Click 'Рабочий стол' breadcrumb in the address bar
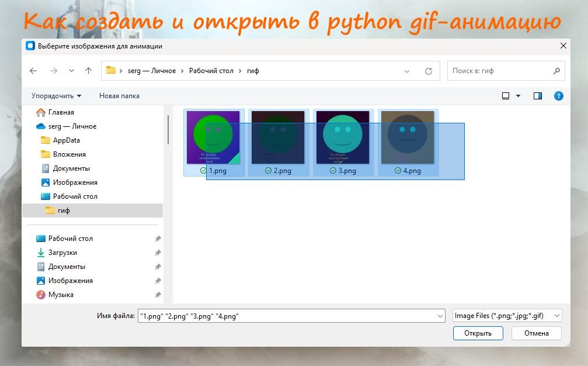The width and height of the screenshot is (588, 366). tap(211, 71)
